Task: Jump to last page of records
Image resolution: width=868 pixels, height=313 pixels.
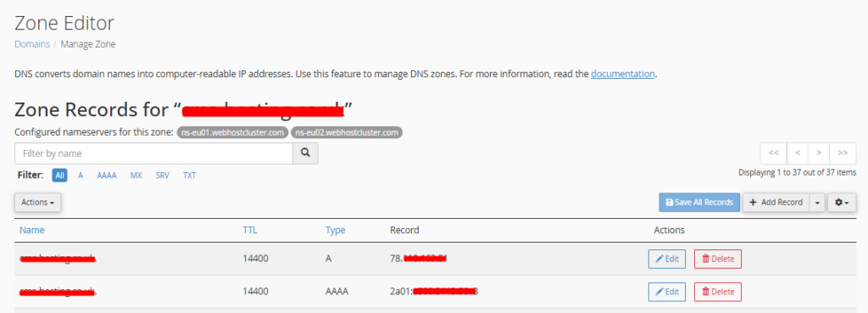Action: tap(842, 153)
